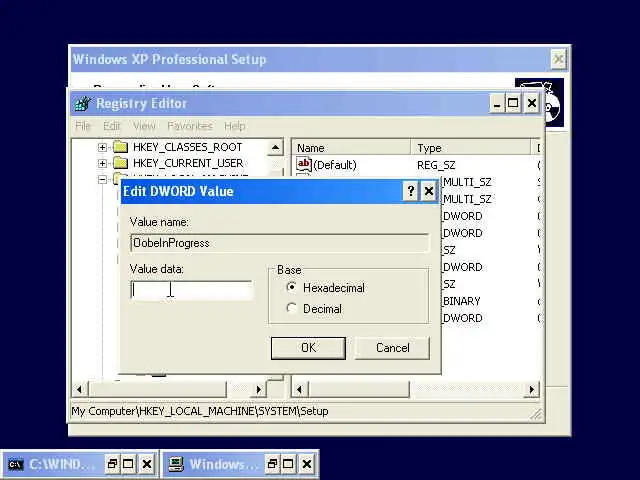Restore the minimized C:\WIND... window

[x=112, y=464]
